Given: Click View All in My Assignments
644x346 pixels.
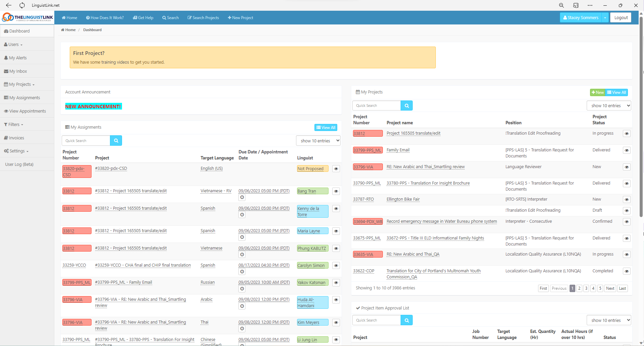Looking at the screenshot, I should pyautogui.click(x=326, y=128).
